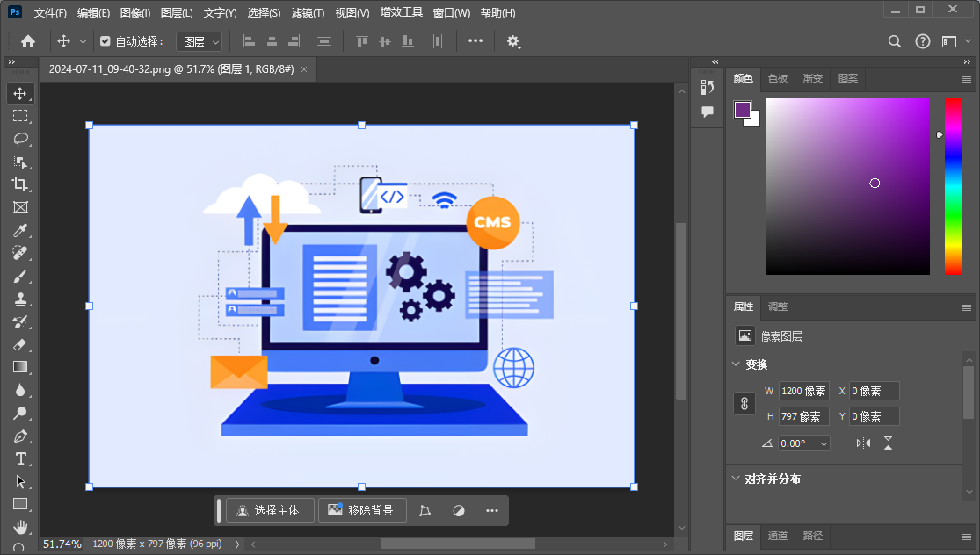Select the Brush tool
Screen dimensions: 980x555
(20, 276)
